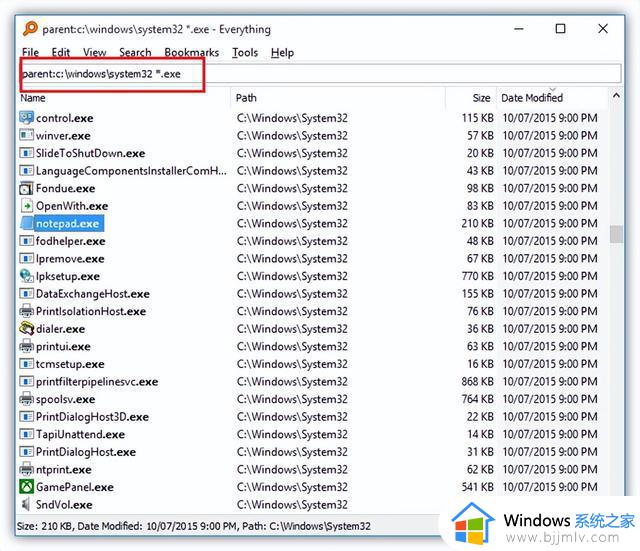Screen dimensions: 640x551
Task: Select the highlighted notepad.exe file name
Action: point(67,223)
